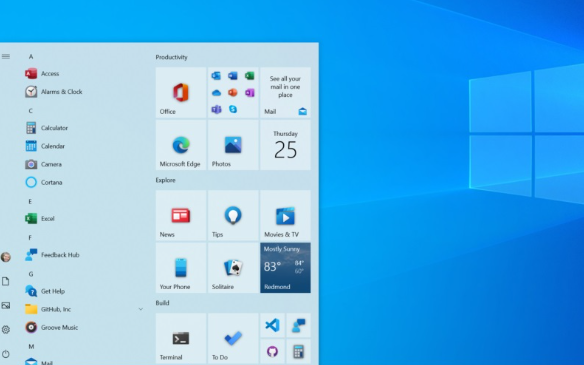This screenshot has width=584, height=365.
Task: Expand the GitHub, Inc folder chevron
Action: tap(140, 309)
